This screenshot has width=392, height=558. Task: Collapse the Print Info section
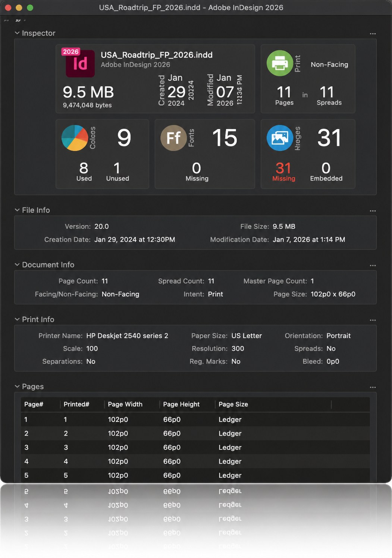pos(17,319)
